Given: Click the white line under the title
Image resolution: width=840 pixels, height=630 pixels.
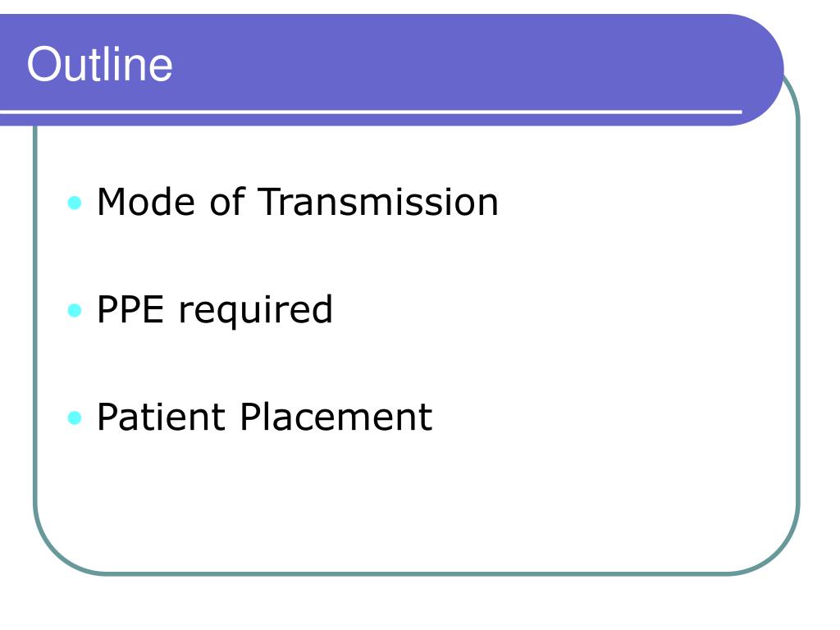Looking at the screenshot, I should (x=371, y=112).
